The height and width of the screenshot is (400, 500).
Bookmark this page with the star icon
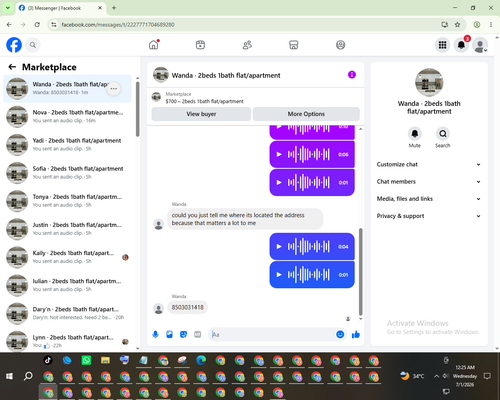pos(457,25)
